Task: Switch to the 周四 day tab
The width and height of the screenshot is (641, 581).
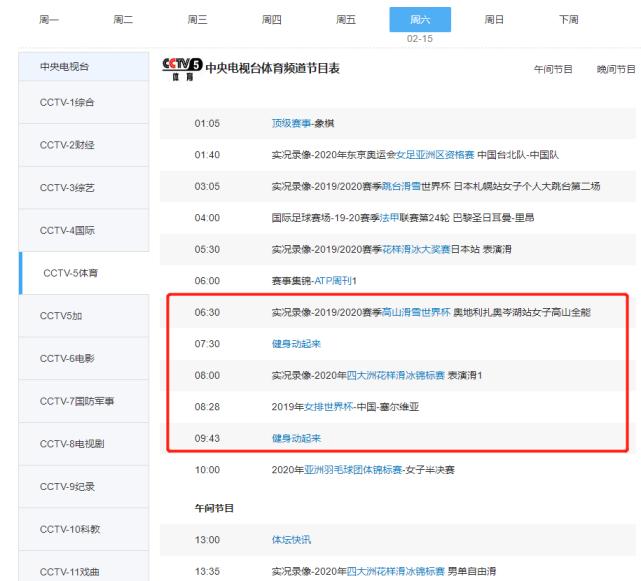Action: coord(272,20)
